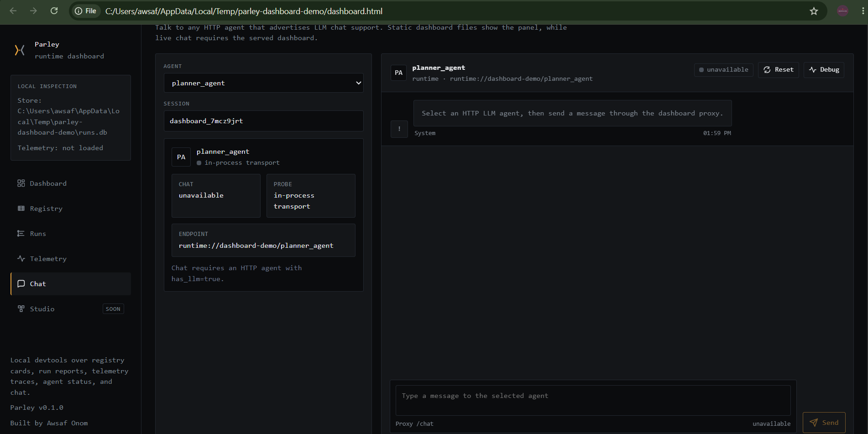Open the Dashboard nav item
Viewport: 868px width, 434px height.
pyautogui.click(x=71, y=183)
